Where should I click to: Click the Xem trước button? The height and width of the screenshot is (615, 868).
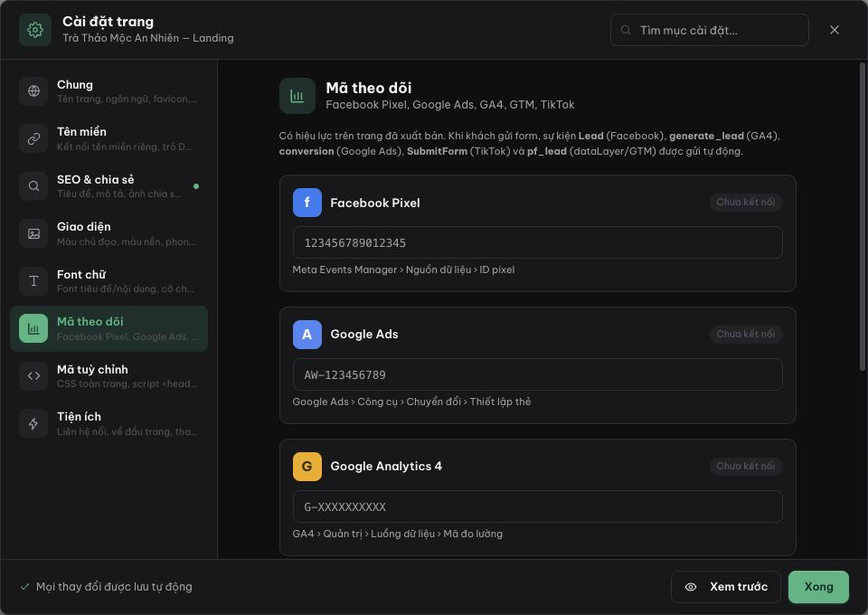726,587
